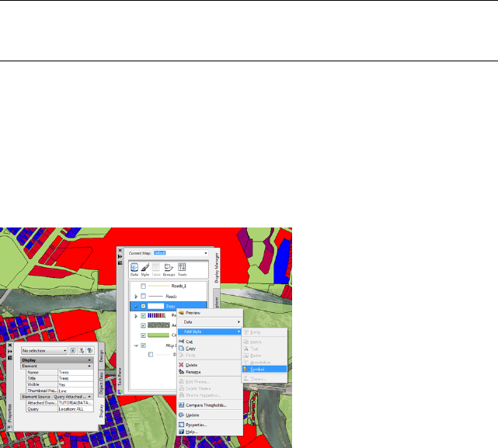Choose Help... from the context menu

(210, 432)
